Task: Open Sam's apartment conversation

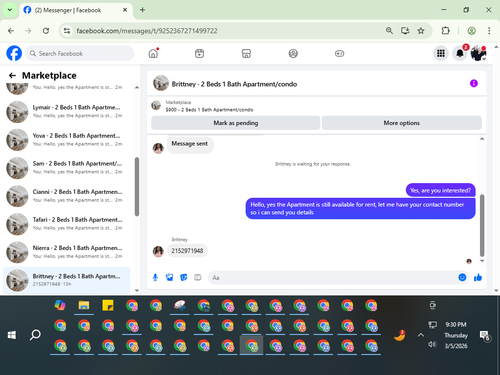Action: point(67,168)
